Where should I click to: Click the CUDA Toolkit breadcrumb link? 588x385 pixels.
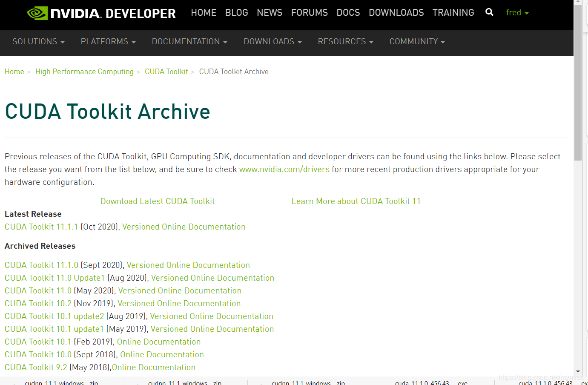(x=166, y=72)
